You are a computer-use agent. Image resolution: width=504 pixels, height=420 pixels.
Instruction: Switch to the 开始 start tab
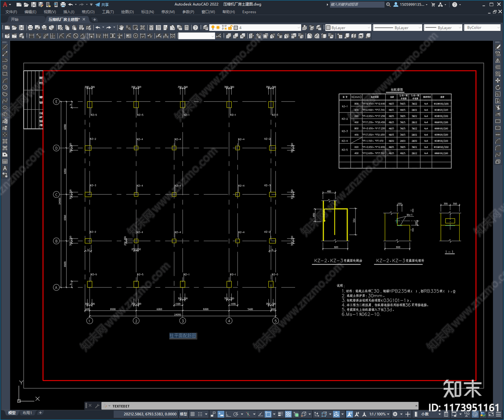click(x=15, y=20)
